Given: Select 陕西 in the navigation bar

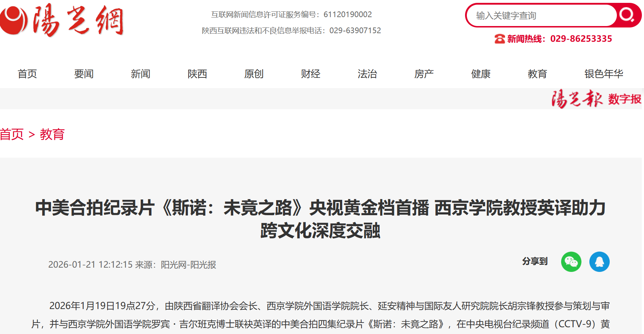Looking at the screenshot, I should pos(198,74).
